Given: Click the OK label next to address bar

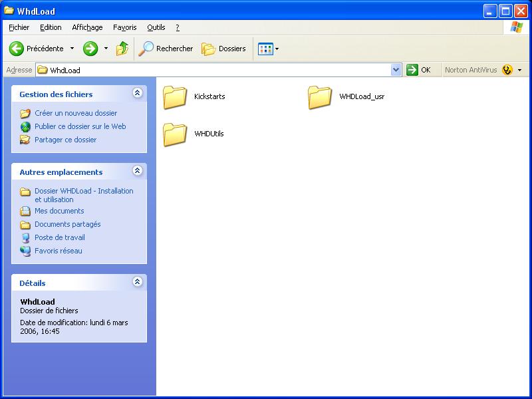Looking at the screenshot, I should point(426,70).
